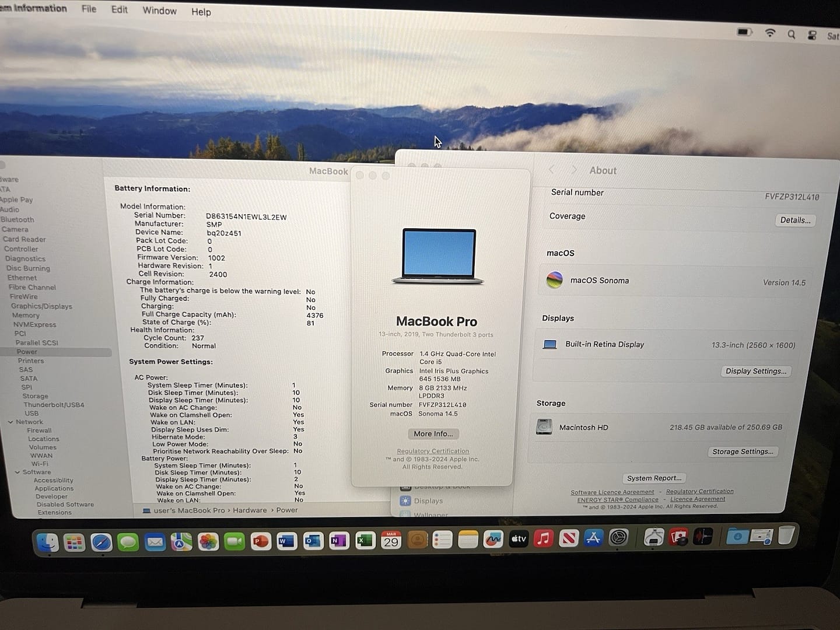Open the File menu
The image size is (840, 630).
pyautogui.click(x=89, y=9)
